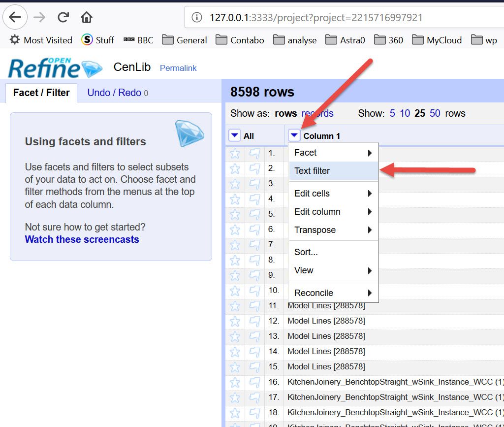Expand the Edit cells submenu
504x427 pixels.
click(333, 194)
